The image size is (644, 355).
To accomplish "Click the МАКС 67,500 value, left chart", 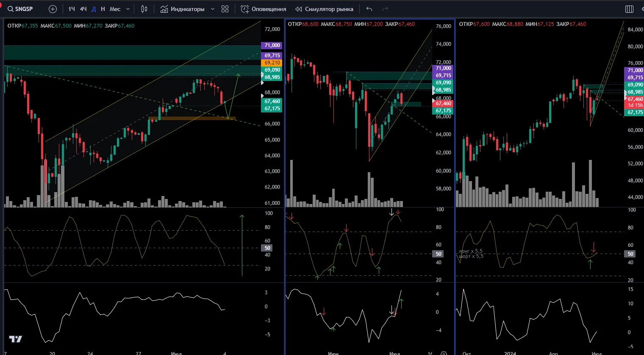I will (63, 26).
